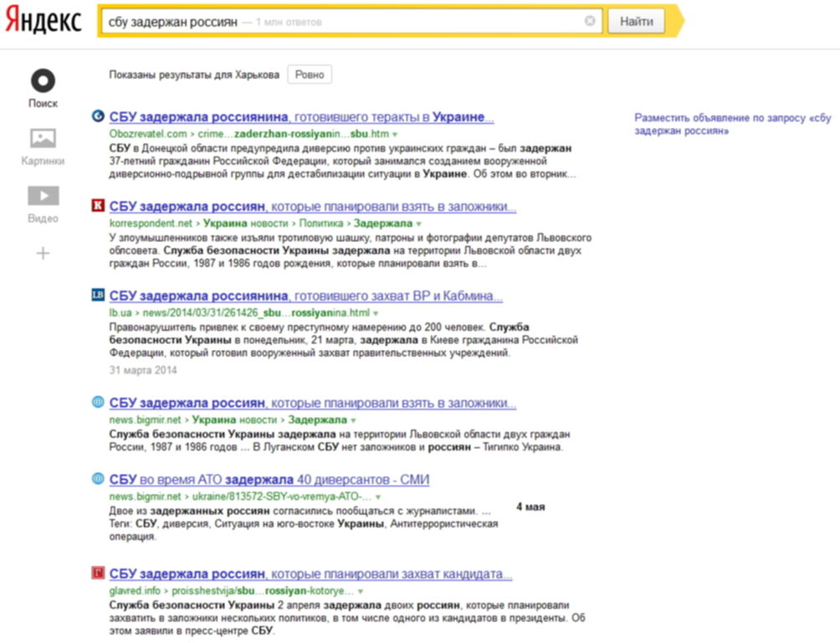Click 'Показаны результаты для Харькова' text
Viewport: 840px width, 643px height.
tap(194, 75)
